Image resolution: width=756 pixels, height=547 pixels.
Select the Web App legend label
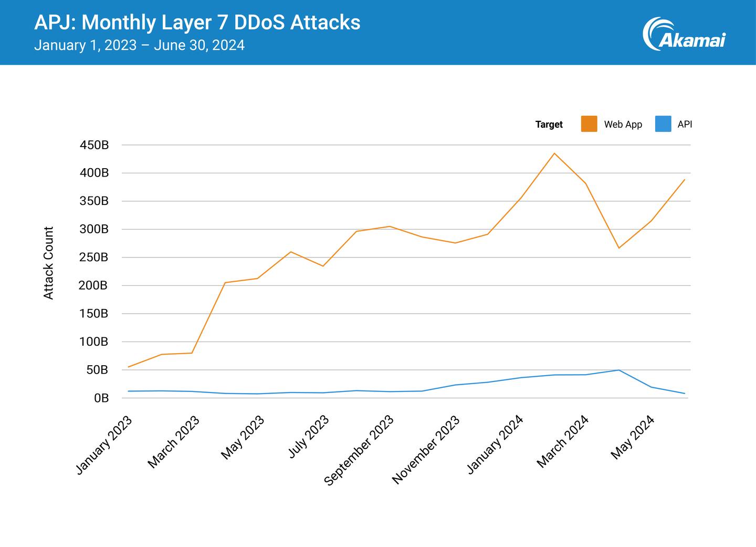[623, 125]
